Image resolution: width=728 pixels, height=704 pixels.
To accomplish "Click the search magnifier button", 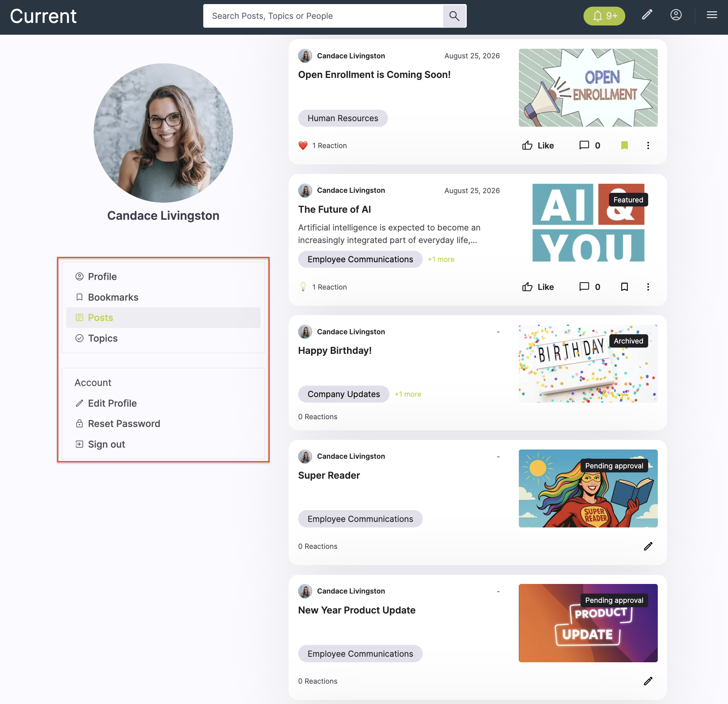I will click(454, 16).
